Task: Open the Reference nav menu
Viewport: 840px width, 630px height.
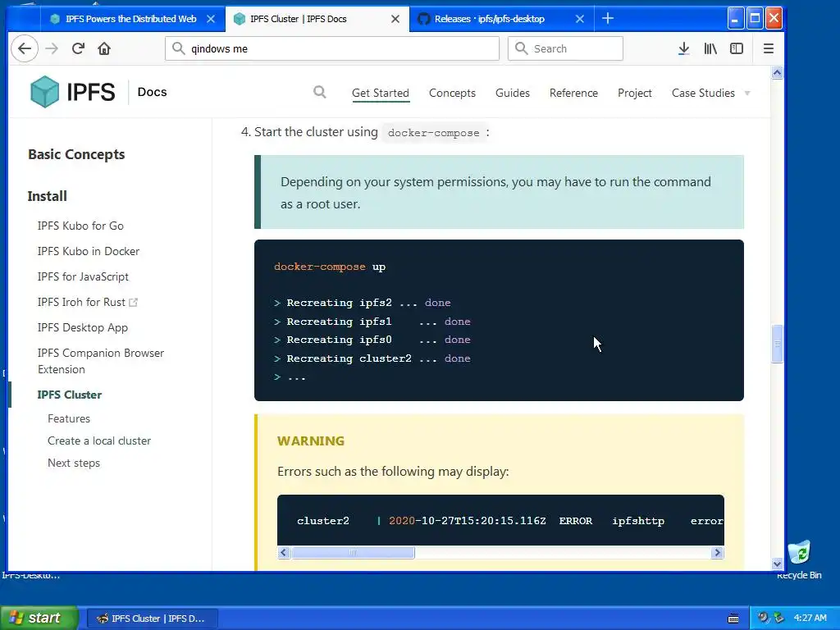Action: click(x=573, y=93)
